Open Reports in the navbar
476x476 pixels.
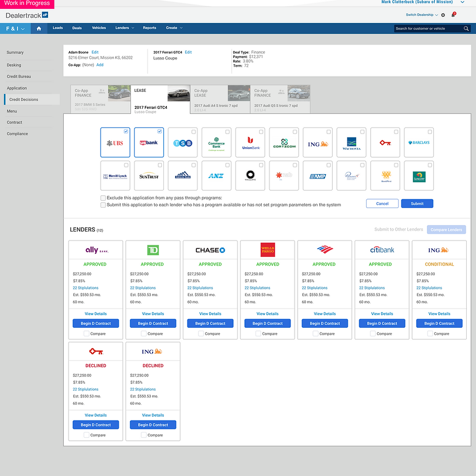(x=150, y=28)
